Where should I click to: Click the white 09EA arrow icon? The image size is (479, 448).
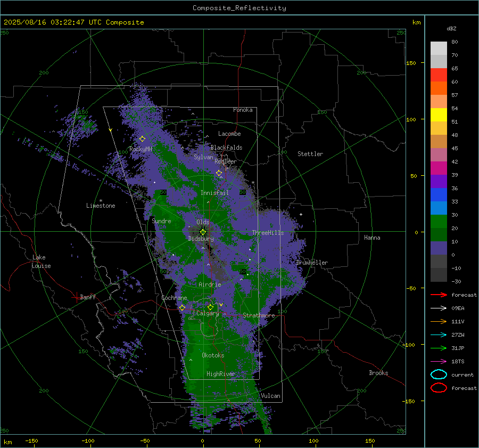439,308
